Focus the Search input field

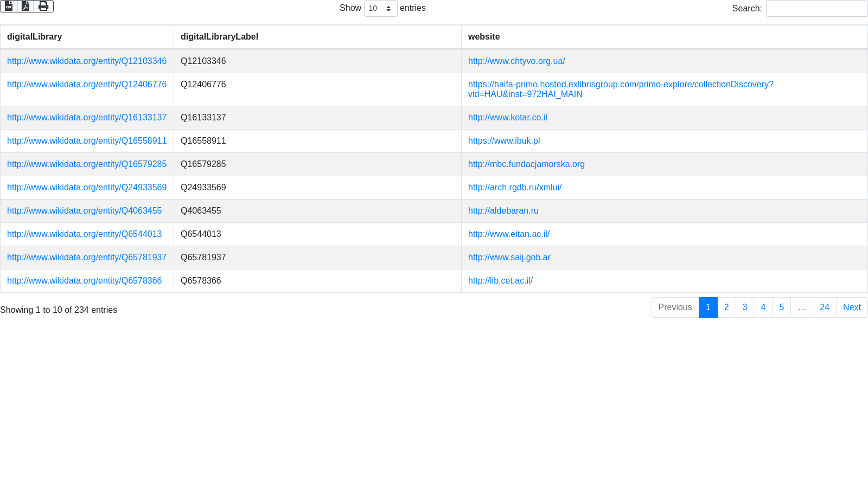(816, 9)
